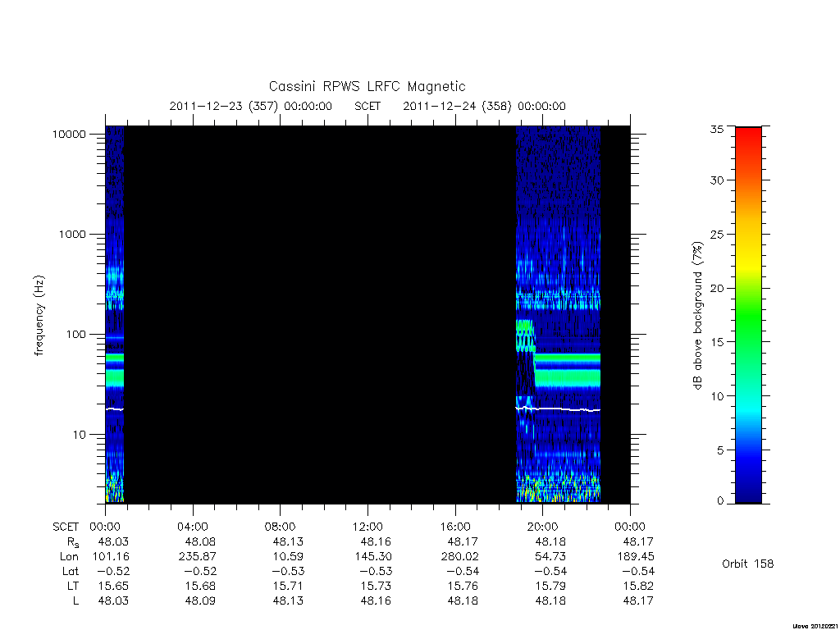
Task: Click longitude value '145.30'
Action: pos(373,556)
